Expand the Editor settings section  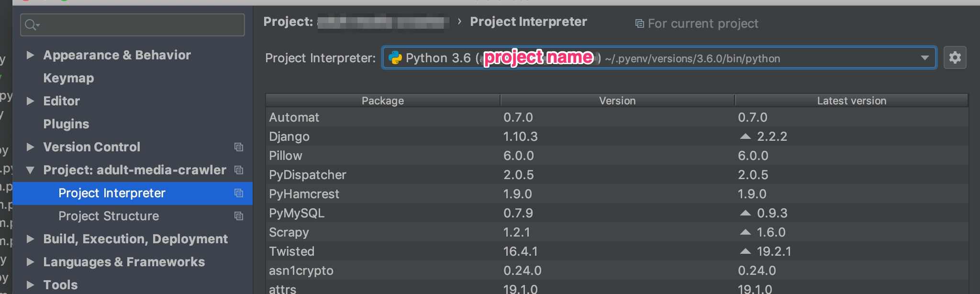[x=30, y=101]
